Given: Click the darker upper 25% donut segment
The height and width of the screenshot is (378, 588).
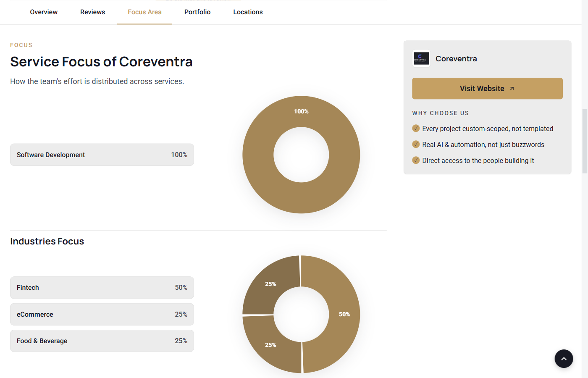Looking at the screenshot, I should 270,284.
